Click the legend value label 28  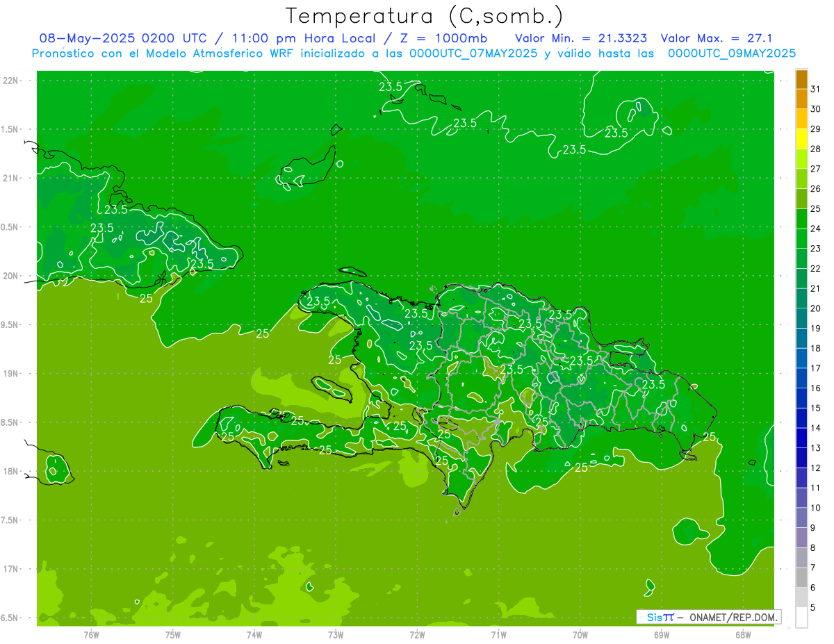(x=815, y=149)
